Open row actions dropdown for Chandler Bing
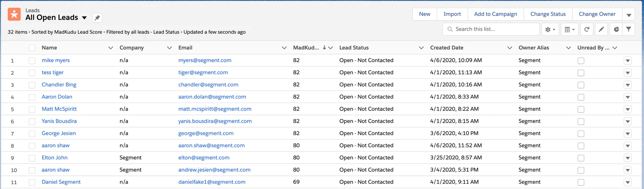644x189 pixels. (627, 85)
